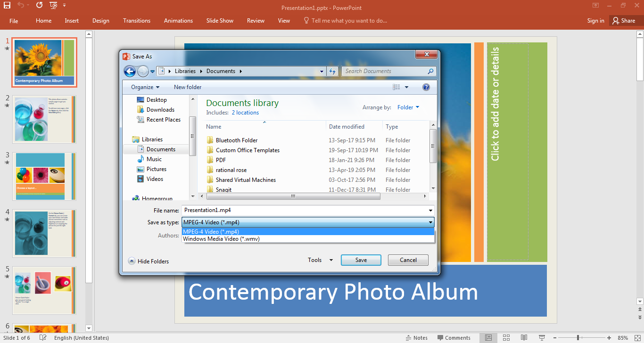Click the Cancel button in dialog
The width and height of the screenshot is (644, 343).
(408, 260)
